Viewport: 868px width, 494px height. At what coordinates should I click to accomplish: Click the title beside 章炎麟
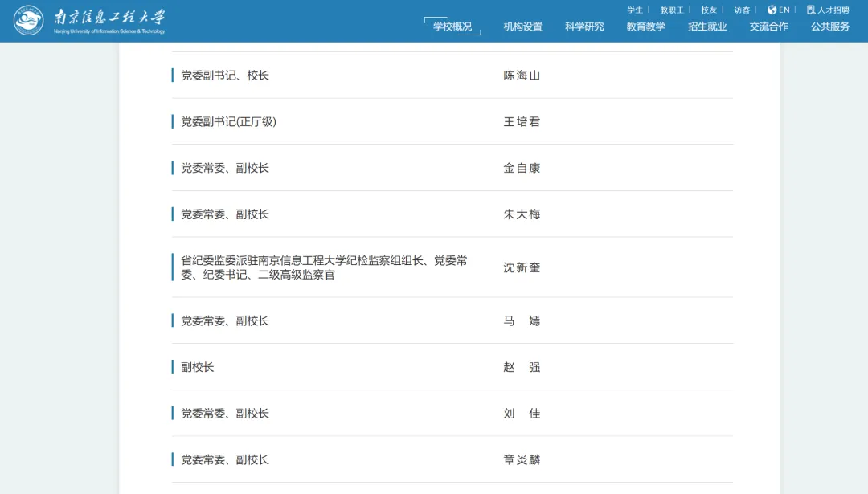click(x=225, y=459)
